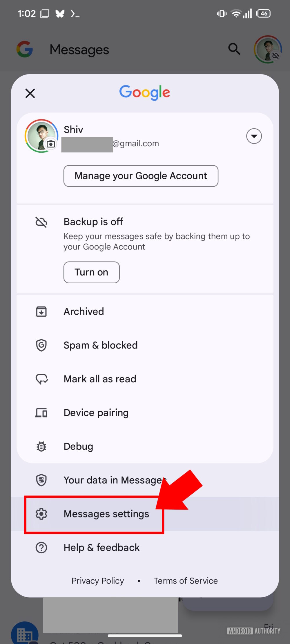Open the Archived conversations icon
Image resolution: width=290 pixels, height=644 pixels.
41,311
